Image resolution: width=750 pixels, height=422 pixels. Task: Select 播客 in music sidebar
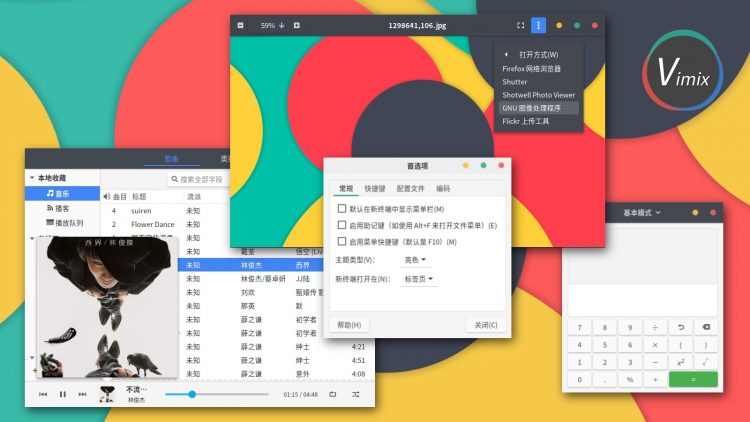tap(63, 208)
